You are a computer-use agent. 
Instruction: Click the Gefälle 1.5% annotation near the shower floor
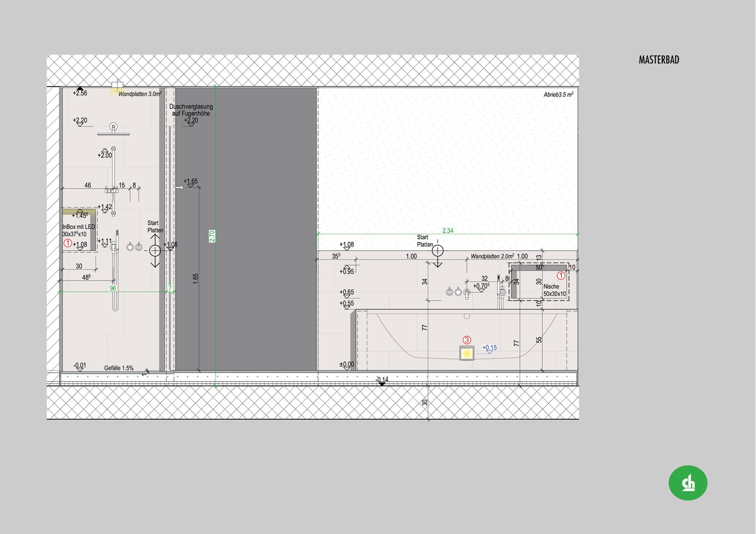(119, 368)
